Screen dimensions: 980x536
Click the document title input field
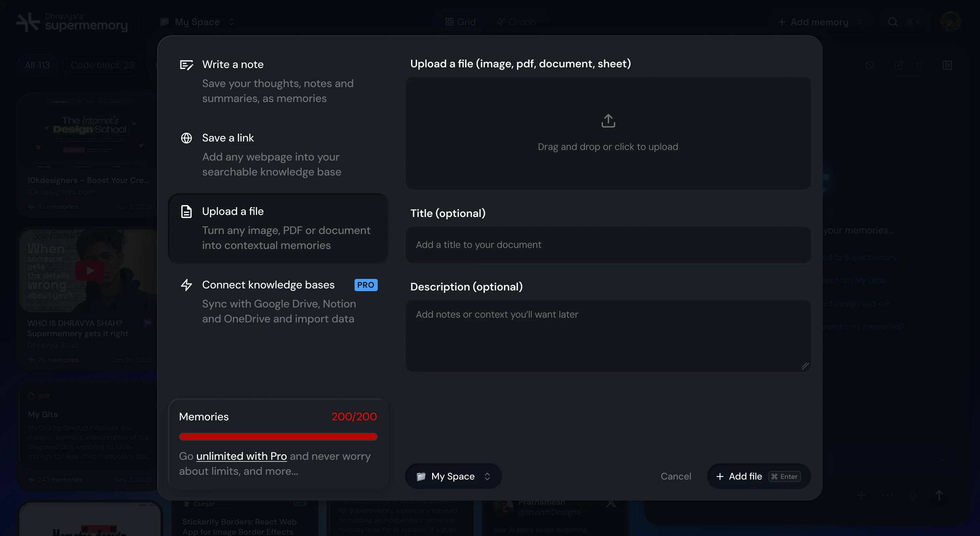pos(607,245)
